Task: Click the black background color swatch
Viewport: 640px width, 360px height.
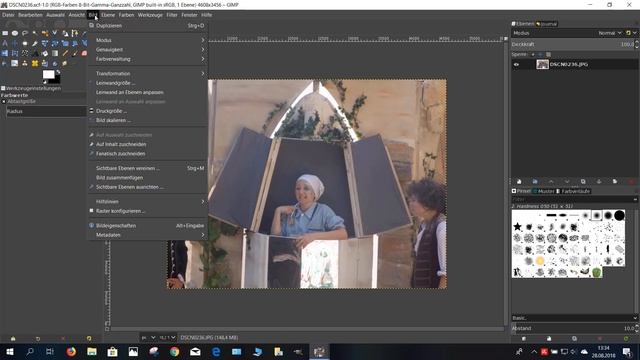Action: point(56,80)
